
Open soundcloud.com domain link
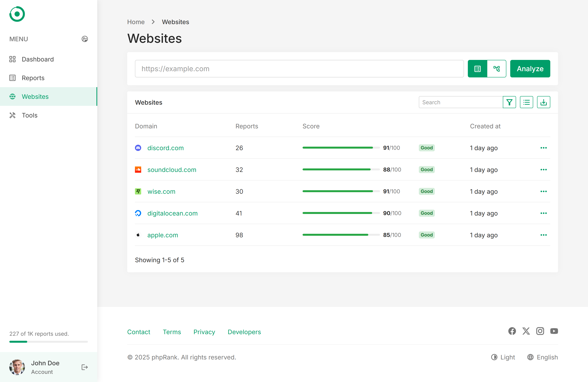point(172,170)
